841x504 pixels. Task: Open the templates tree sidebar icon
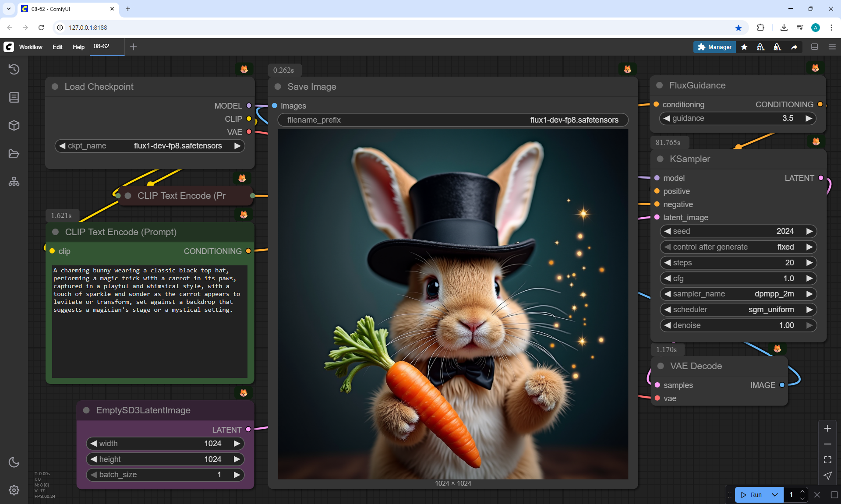(14, 181)
